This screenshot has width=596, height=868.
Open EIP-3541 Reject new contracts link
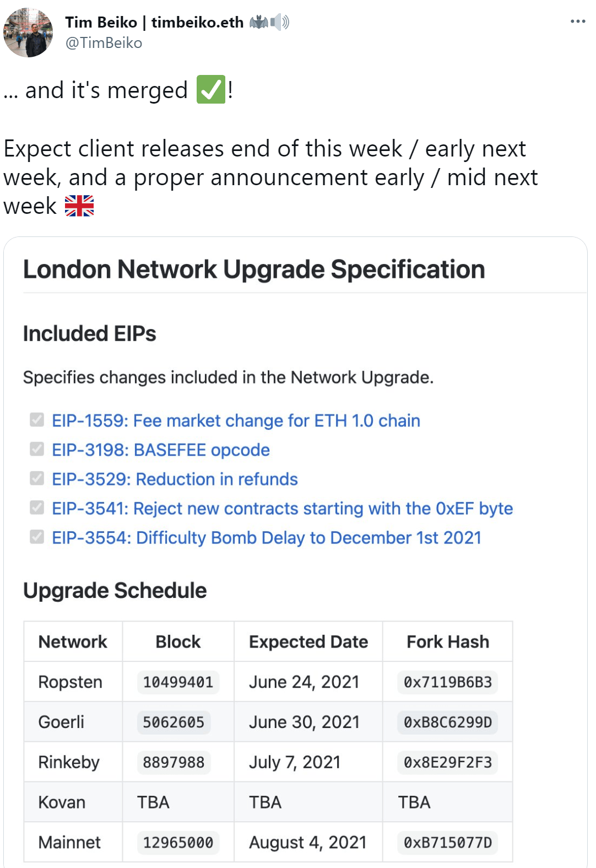(282, 508)
